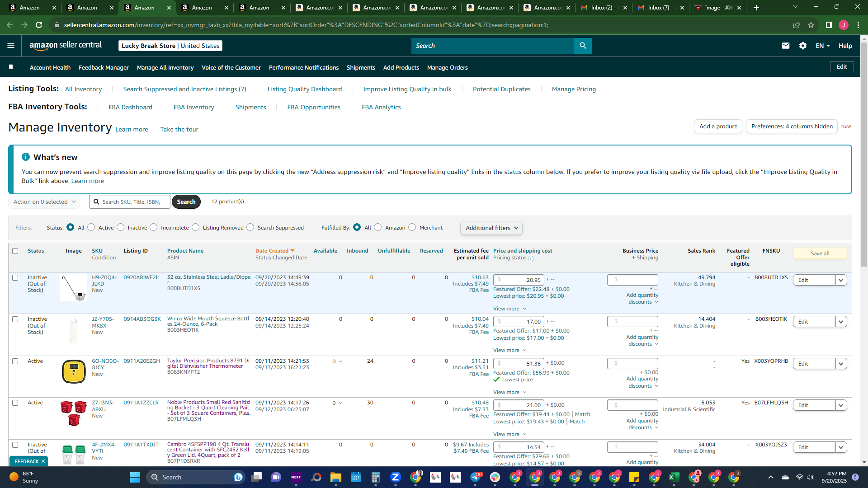
Task: Check the row for SKU H9-Z0Q4-JLKD
Action: click(x=15, y=277)
